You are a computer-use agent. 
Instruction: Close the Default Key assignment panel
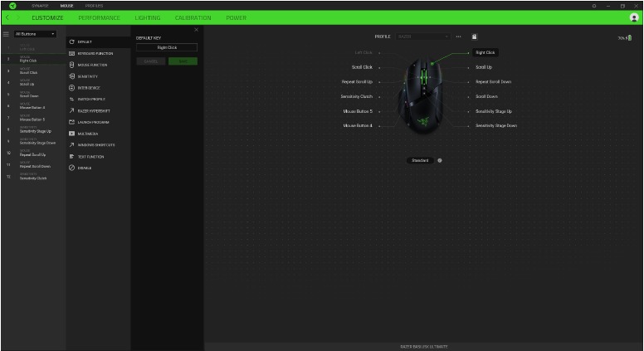197,30
